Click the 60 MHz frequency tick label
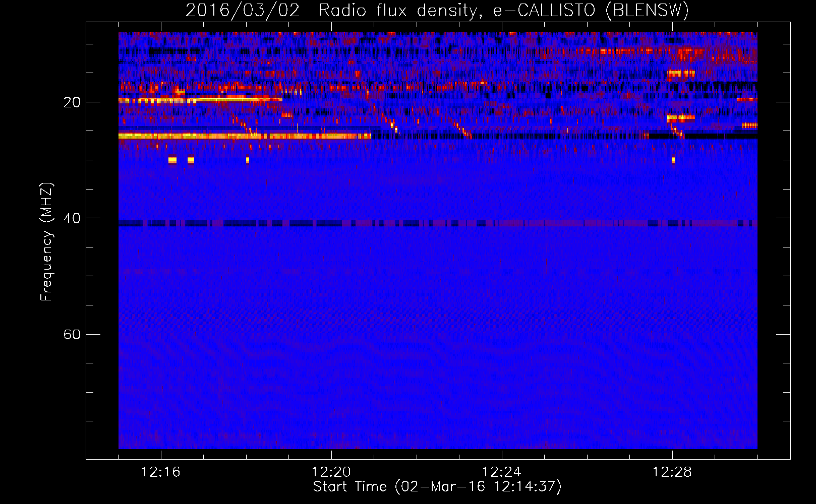 click(72, 334)
